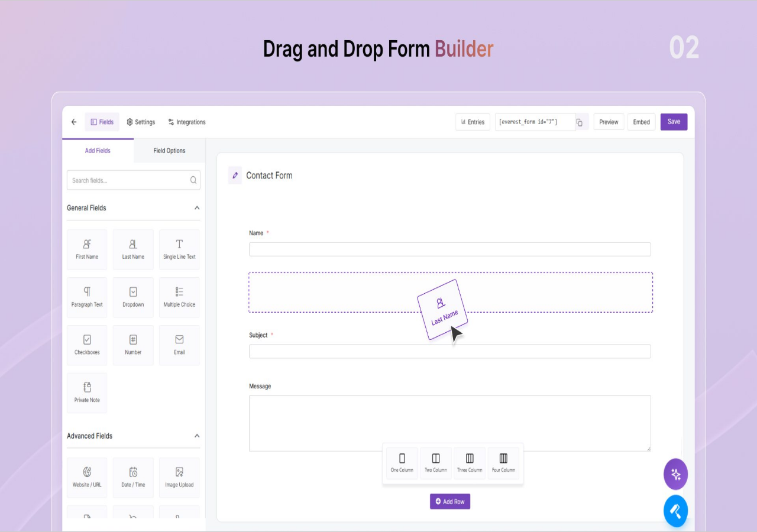Open the Settings tab
Viewport: 757px width, 532px height.
point(141,122)
